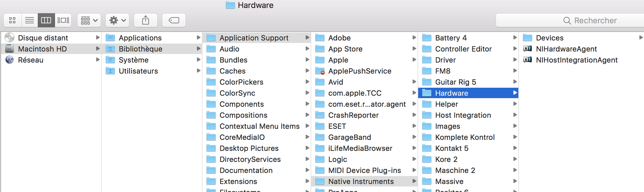Open the Controller Editor folder
Image resolution: width=644 pixels, height=192 pixels.
[x=468, y=49]
